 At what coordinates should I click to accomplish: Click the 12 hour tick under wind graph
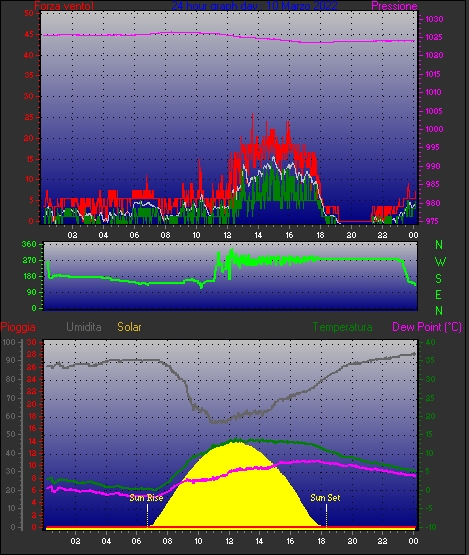[x=227, y=235]
